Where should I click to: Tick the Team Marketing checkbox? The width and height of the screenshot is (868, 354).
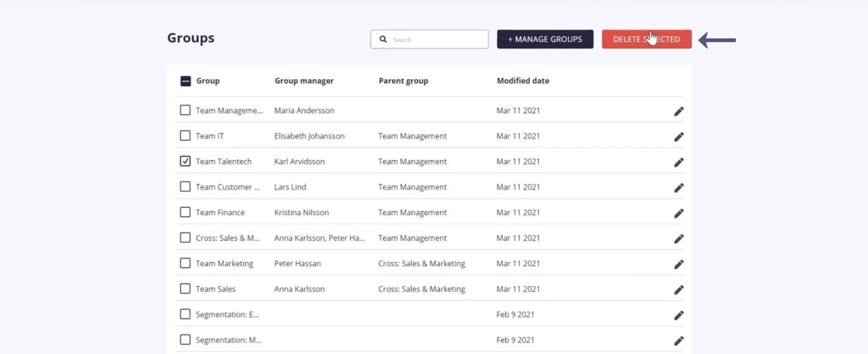coord(185,263)
